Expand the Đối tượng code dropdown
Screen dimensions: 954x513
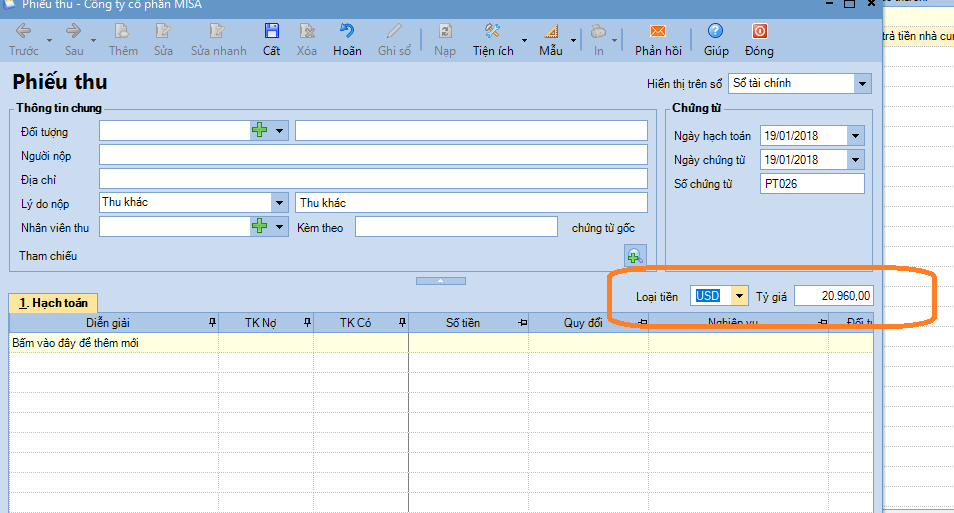coord(279,130)
